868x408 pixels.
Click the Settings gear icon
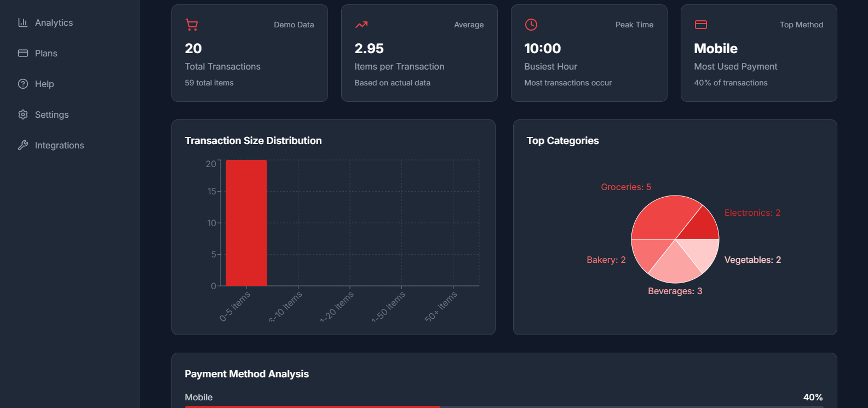tap(23, 114)
